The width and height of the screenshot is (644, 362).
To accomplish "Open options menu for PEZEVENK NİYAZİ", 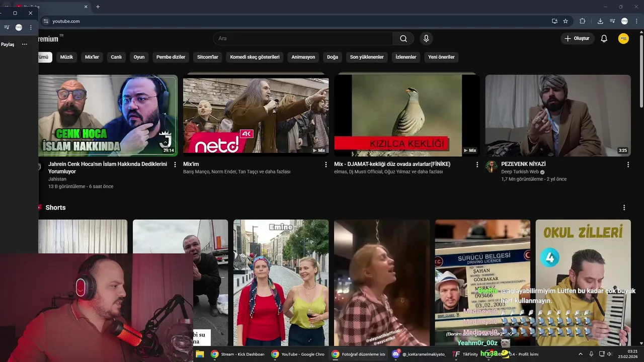I will click(628, 164).
